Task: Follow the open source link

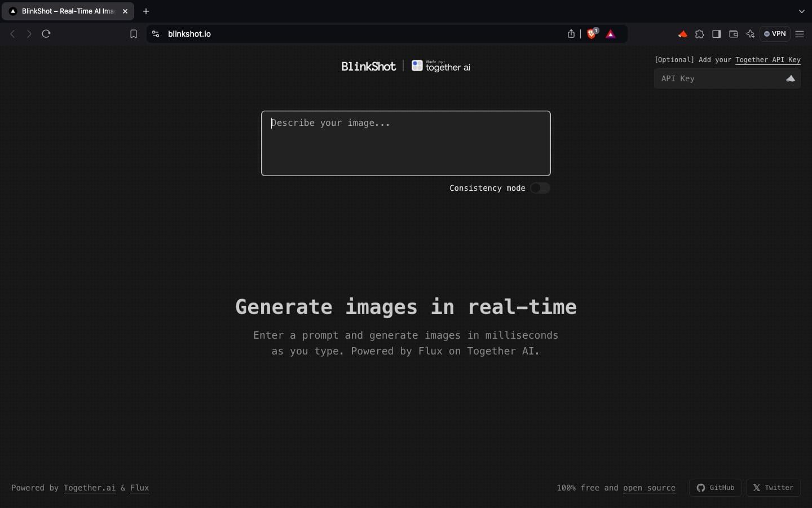Action: coord(649,488)
